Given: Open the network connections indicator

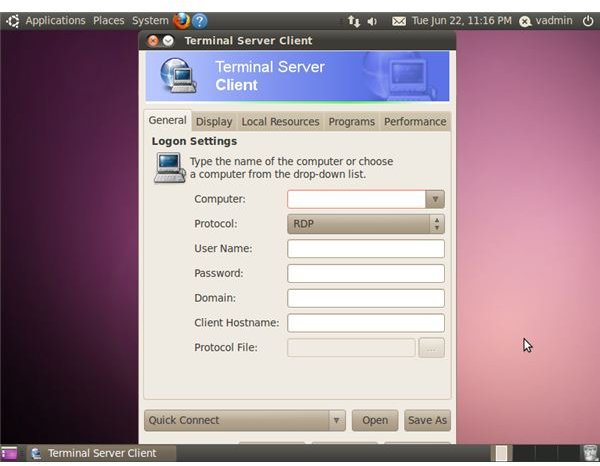Looking at the screenshot, I should 354,21.
